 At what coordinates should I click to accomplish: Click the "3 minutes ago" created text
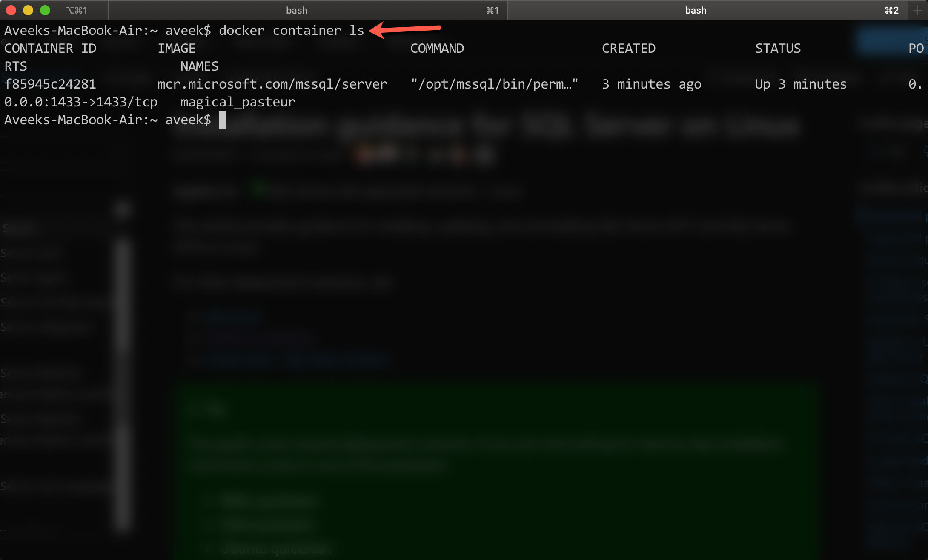tap(651, 84)
